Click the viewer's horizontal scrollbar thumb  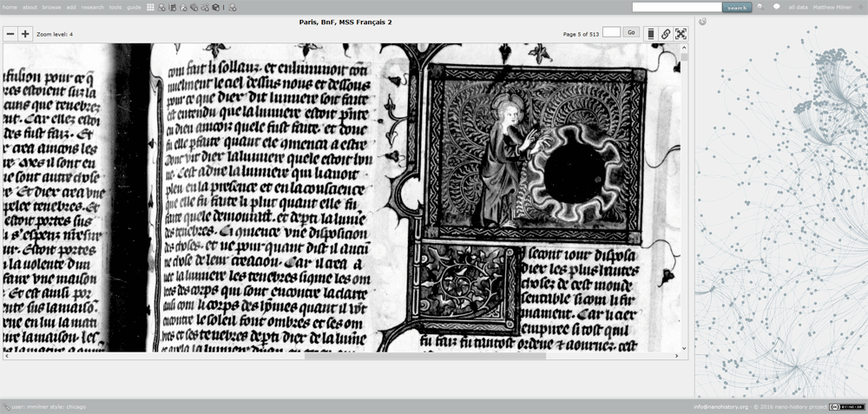tap(425, 356)
